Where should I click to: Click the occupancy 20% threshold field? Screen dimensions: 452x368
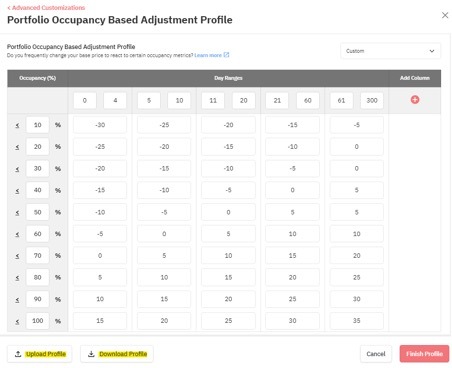(x=38, y=147)
